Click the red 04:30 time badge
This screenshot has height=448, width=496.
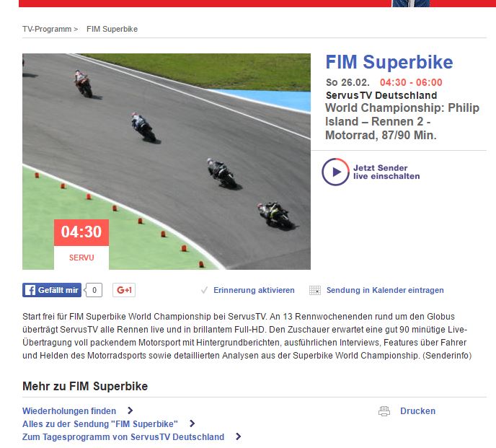[81, 232]
